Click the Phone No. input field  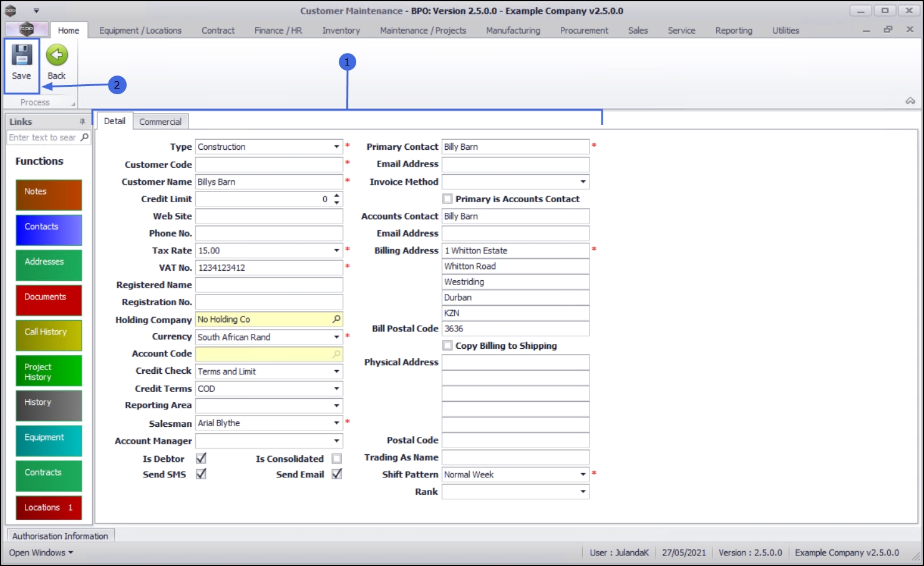pyautogui.click(x=269, y=233)
